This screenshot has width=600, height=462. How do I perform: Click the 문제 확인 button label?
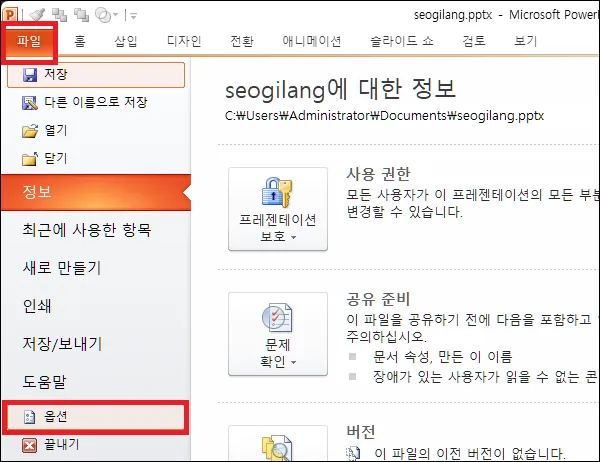pos(278,353)
